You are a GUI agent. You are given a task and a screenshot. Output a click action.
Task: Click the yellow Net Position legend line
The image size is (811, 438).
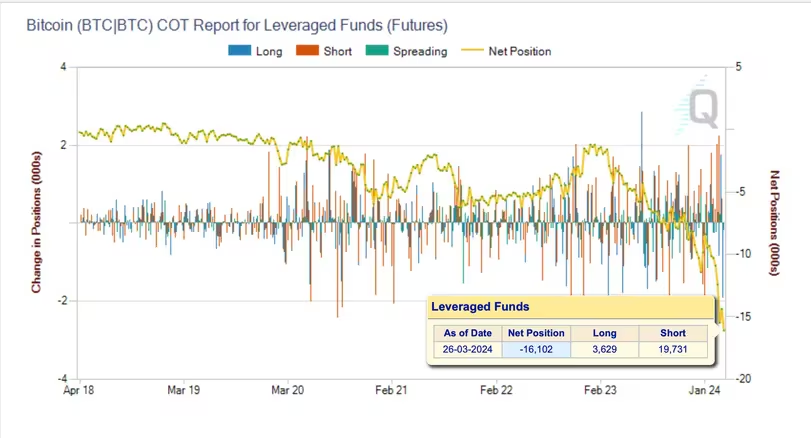pyautogui.click(x=472, y=51)
